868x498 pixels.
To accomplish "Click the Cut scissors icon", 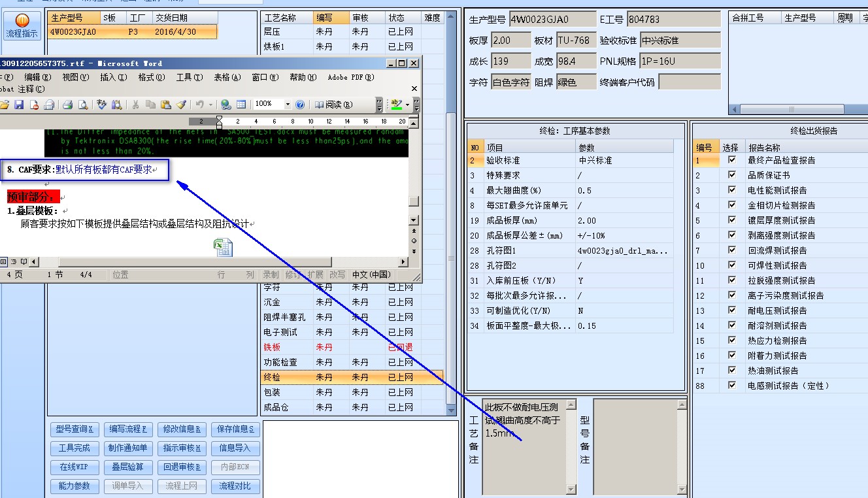I will [x=135, y=105].
